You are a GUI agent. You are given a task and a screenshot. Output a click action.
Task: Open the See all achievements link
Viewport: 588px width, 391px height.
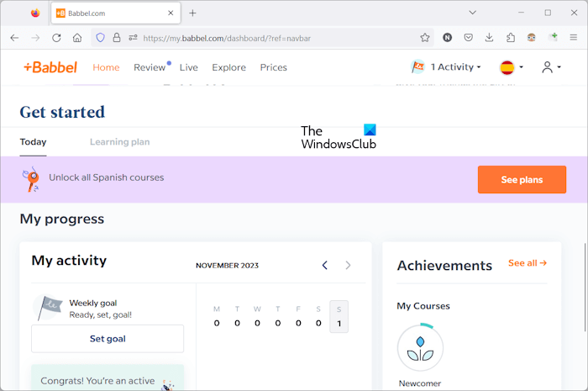point(528,263)
